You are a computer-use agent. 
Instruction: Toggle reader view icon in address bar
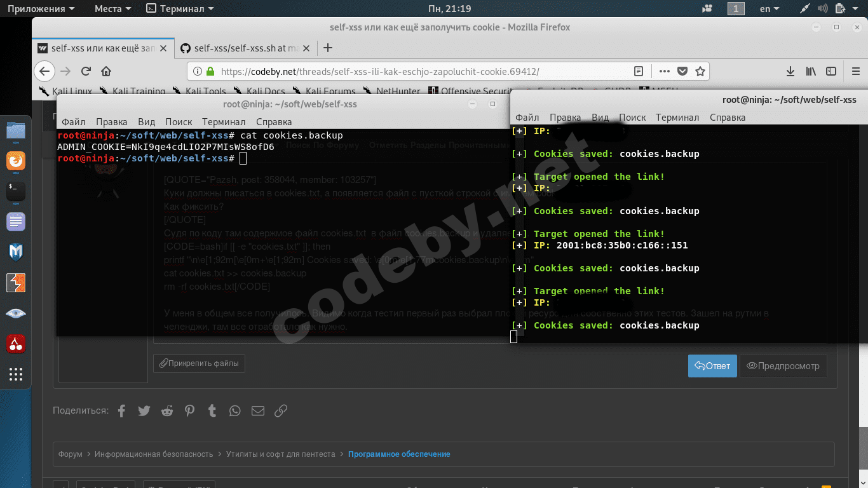click(639, 71)
